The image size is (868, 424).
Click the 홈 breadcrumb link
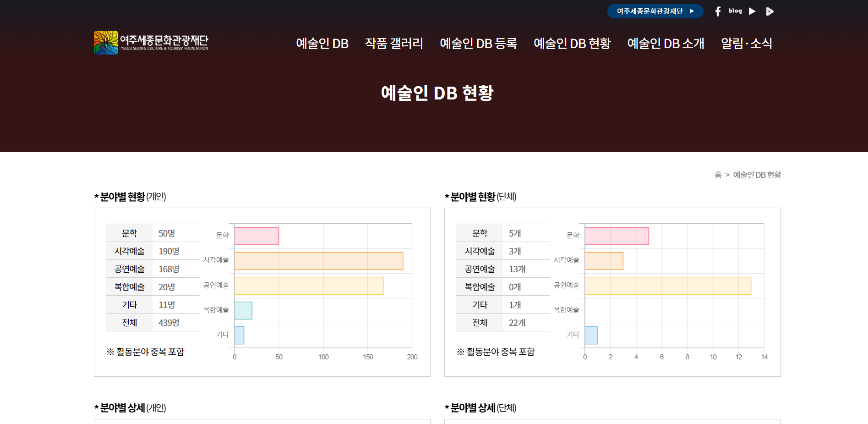click(718, 175)
